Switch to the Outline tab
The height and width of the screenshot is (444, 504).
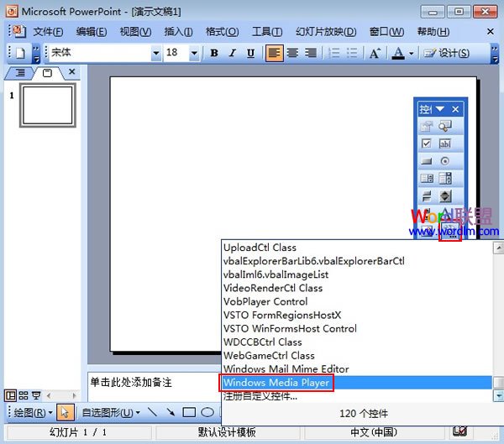(20, 73)
